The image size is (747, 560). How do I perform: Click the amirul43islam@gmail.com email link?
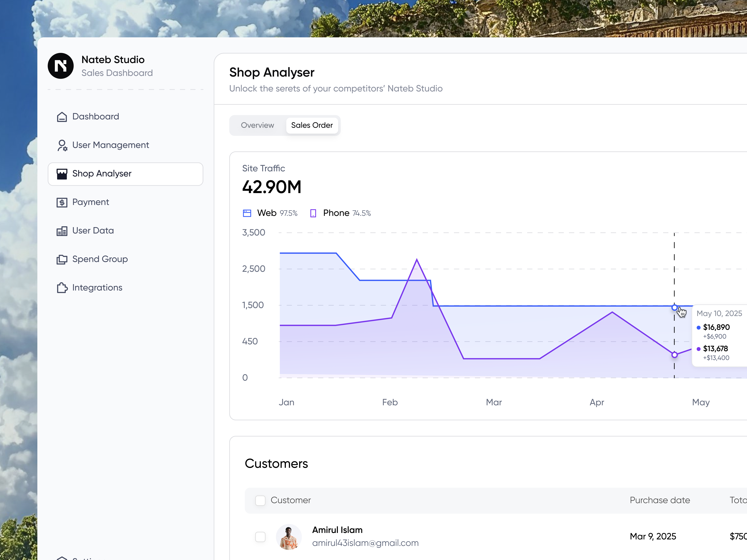365,543
